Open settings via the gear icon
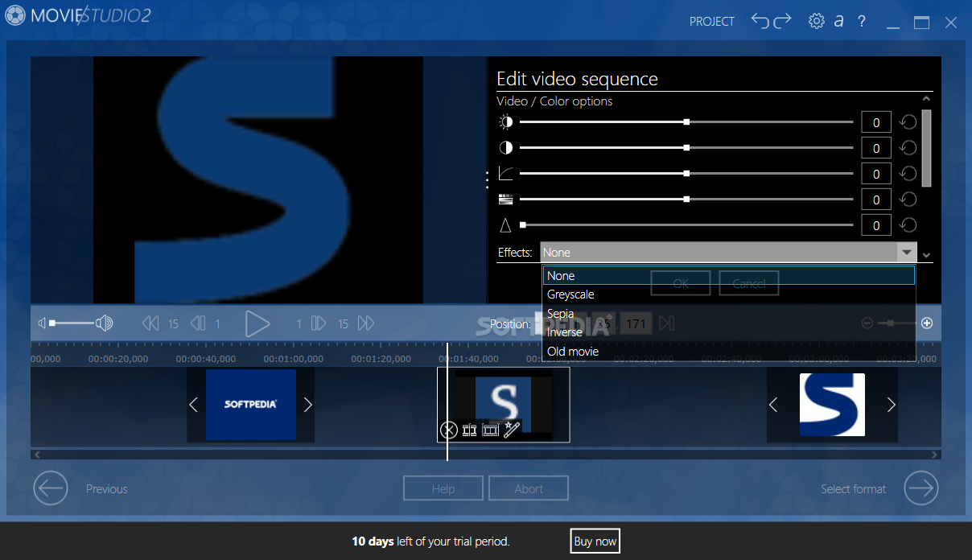 pyautogui.click(x=817, y=22)
